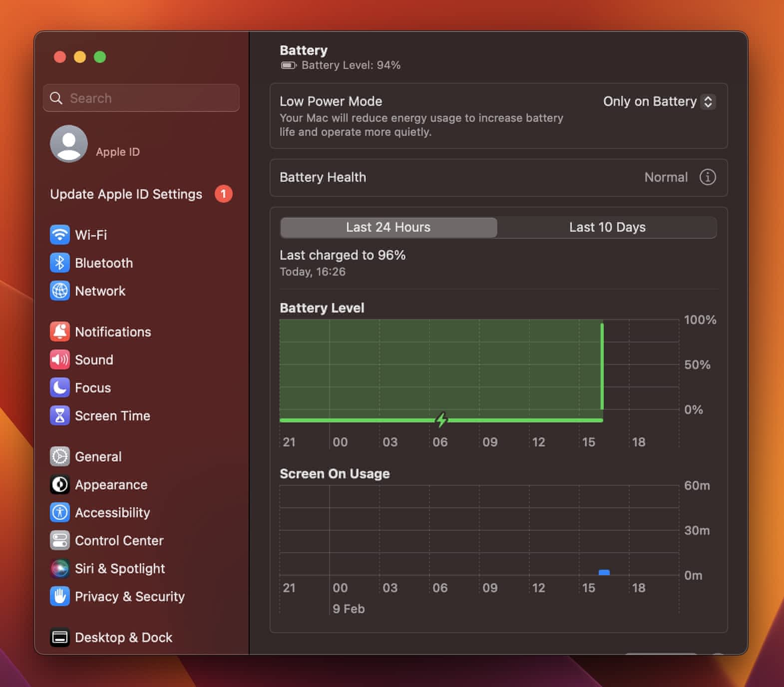Click the "Normal" battery health value
This screenshot has width=784, height=687.
click(666, 177)
